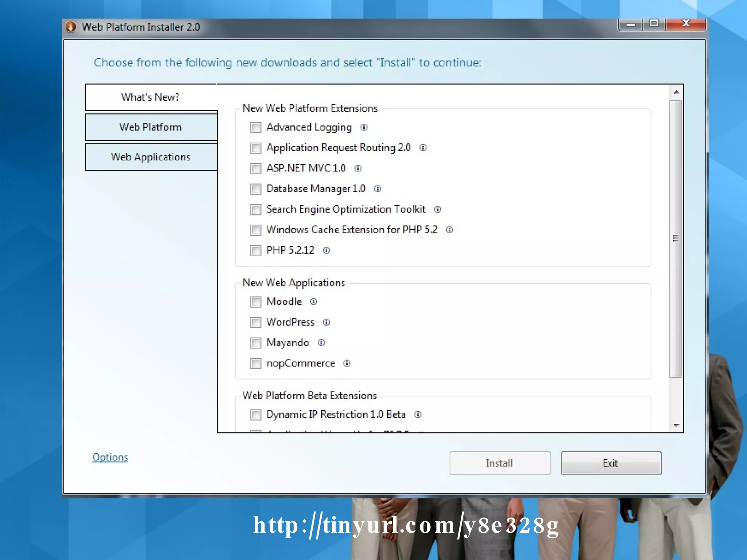Show info for nopCommerce
The width and height of the screenshot is (747, 560).
(x=347, y=363)
